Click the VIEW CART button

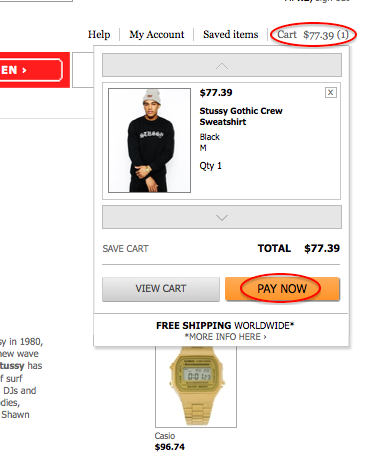point(161,289)
